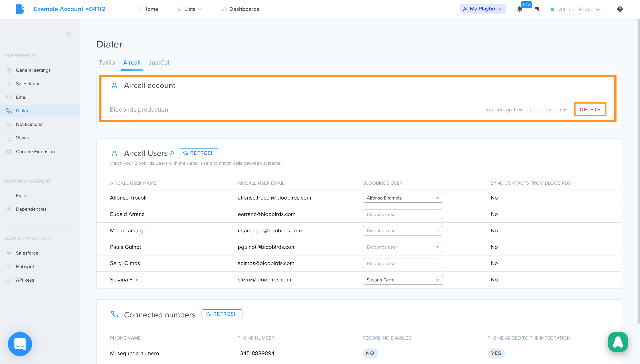Click the General settings gear icon
The height and width of the screenshot is (364, 640).
coord(9,70)
